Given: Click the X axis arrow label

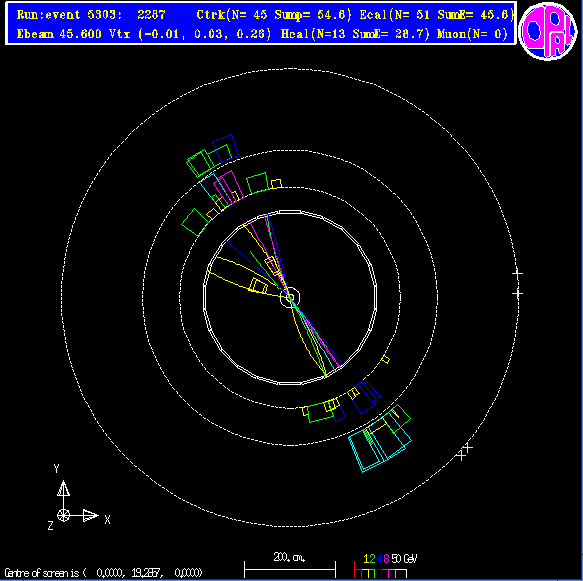Looking at the screenshot, I should 107,519.
